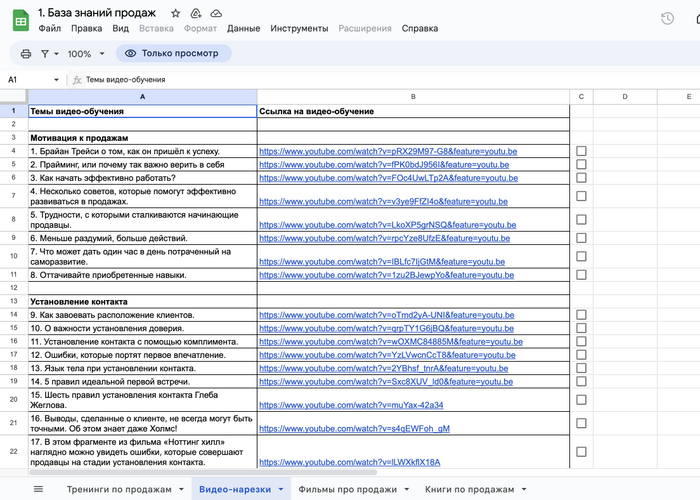Screen dimensions: 700x500
Task: Click the print icon
Action: click(x=27, y=54)
